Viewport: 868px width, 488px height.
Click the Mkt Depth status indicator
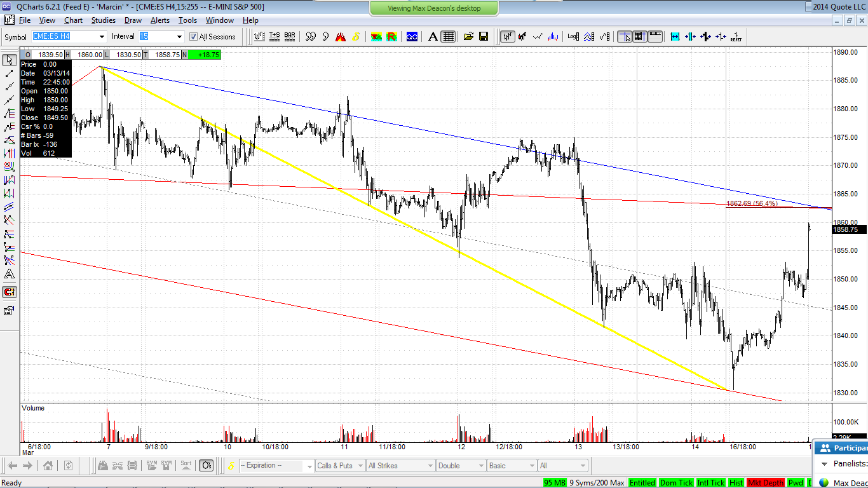(766, 483)
